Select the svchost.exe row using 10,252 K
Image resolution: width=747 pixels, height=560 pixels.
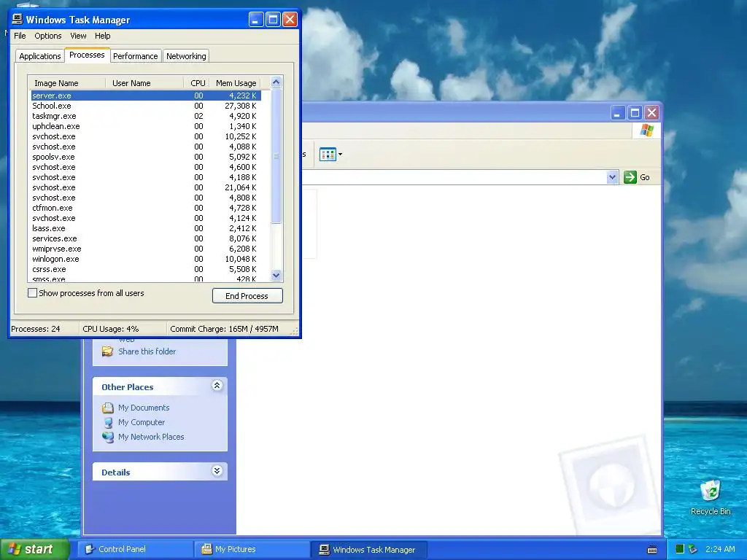(145, 136)
